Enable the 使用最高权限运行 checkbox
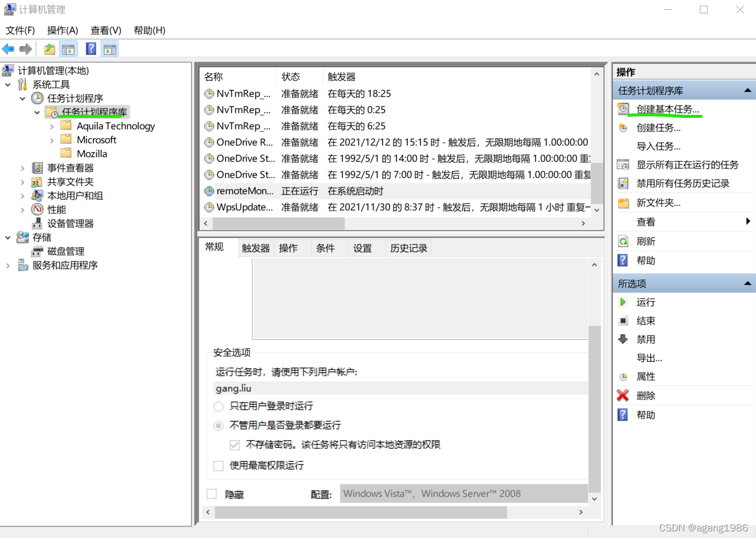 (218, 465)
